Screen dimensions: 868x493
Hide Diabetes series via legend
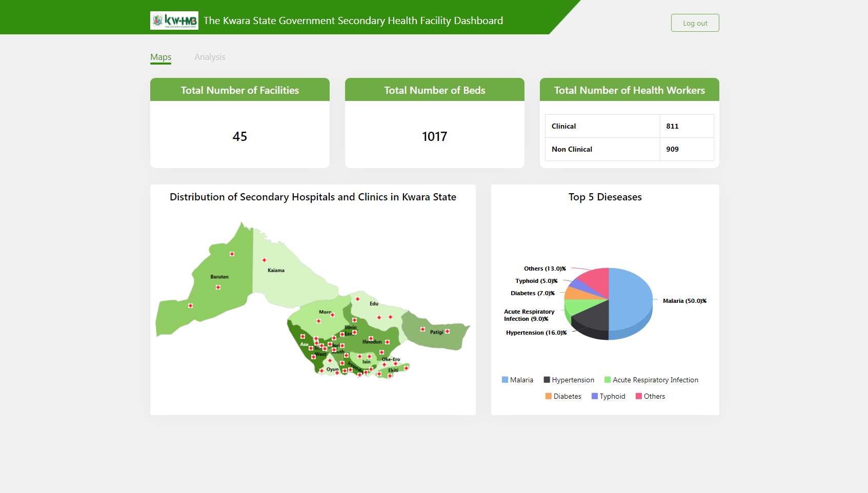[x=563, y=396]
